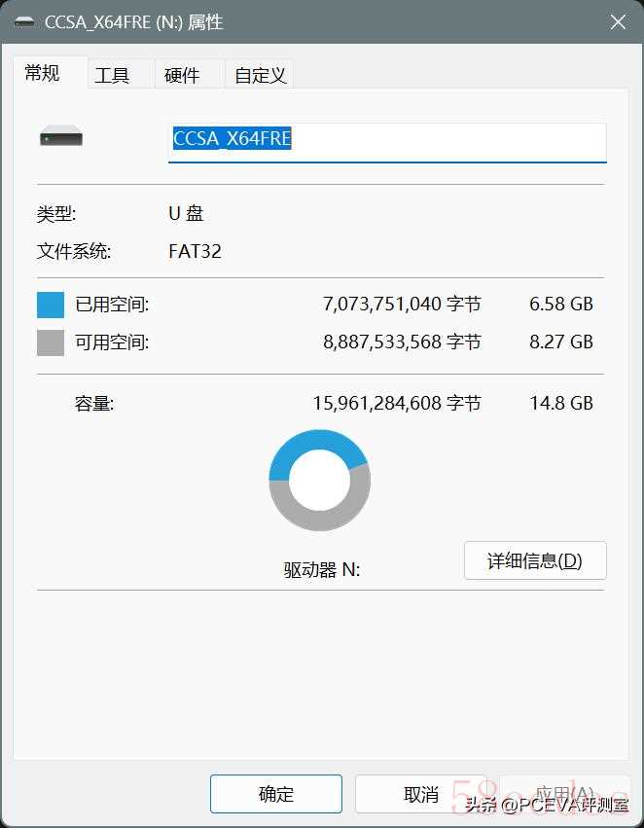The image size is (644, 828).
Task: Confirm with the 确定 button
Action: click(276, 794)
